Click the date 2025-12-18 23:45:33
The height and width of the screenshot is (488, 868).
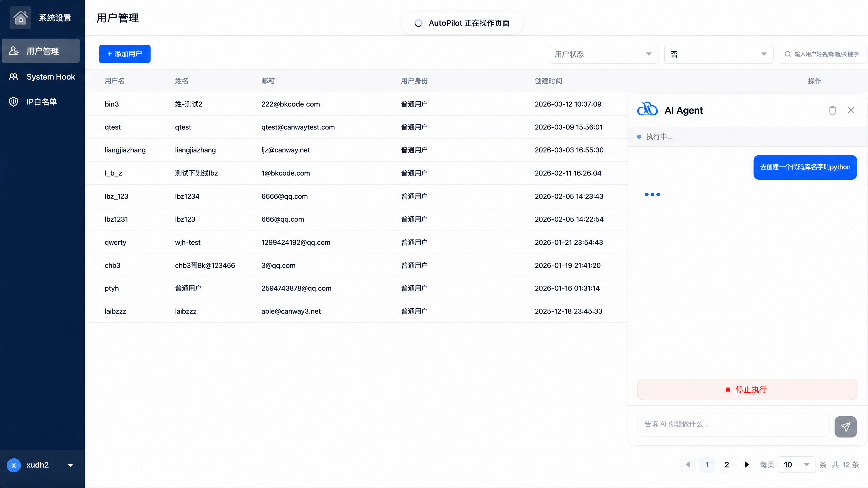568,311
